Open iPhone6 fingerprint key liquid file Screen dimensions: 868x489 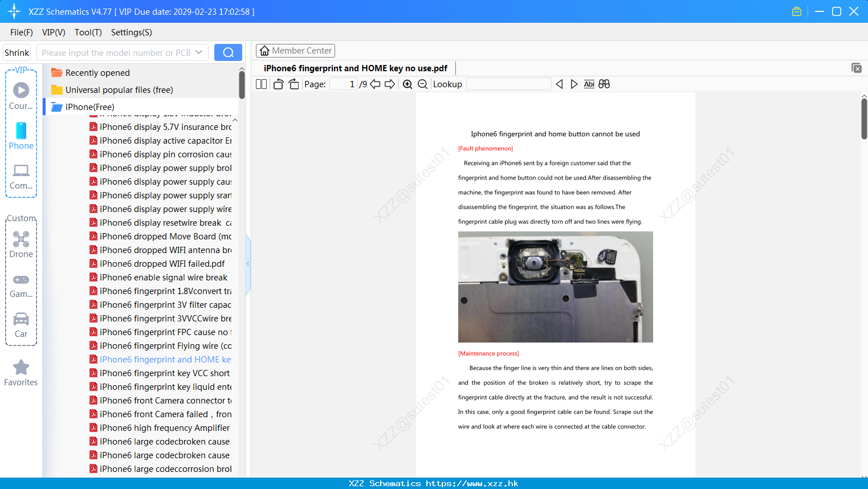click(161, 387)
